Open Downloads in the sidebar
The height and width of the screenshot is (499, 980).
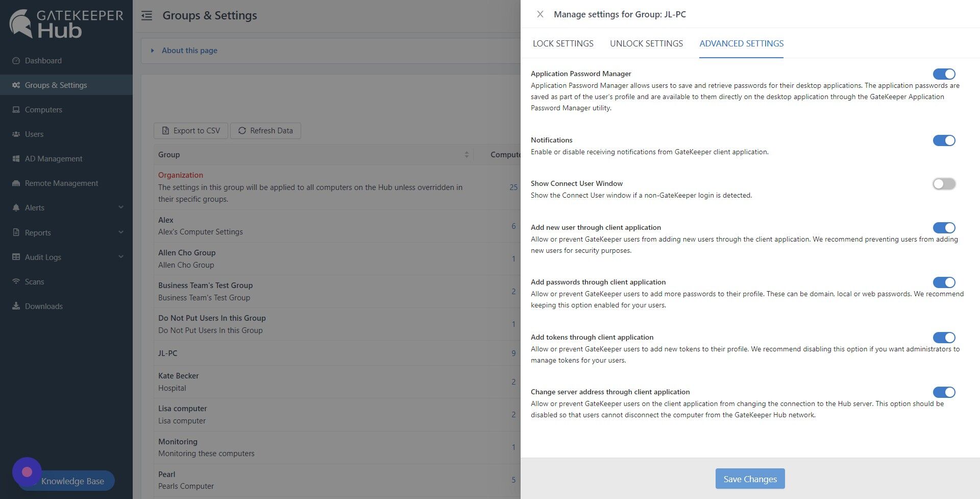coord(66,306)
